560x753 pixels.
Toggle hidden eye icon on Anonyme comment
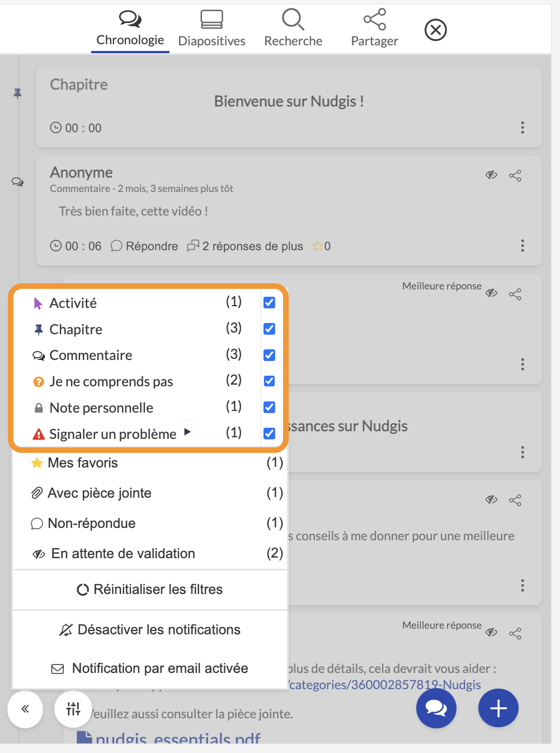point(492,175)
